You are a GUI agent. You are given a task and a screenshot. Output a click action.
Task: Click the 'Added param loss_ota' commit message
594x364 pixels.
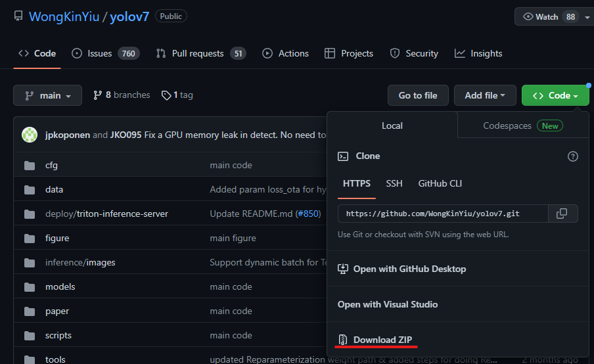pos(268,189)
